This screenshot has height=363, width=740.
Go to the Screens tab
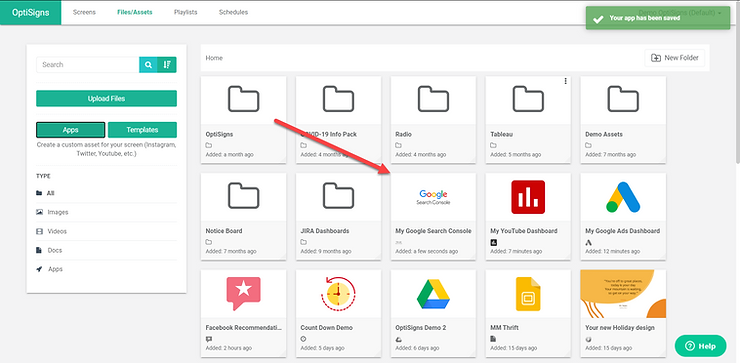click(x=84, y=12)
